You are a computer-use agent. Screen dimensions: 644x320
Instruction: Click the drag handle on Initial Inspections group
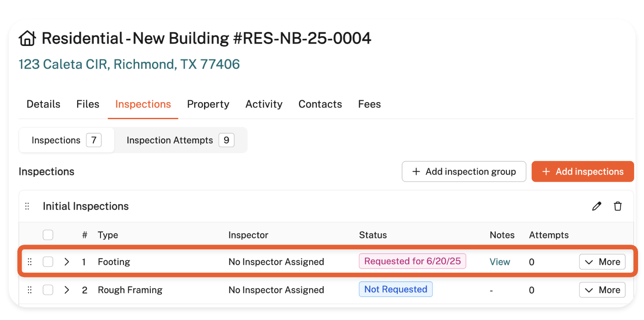[x=27, y=206]
